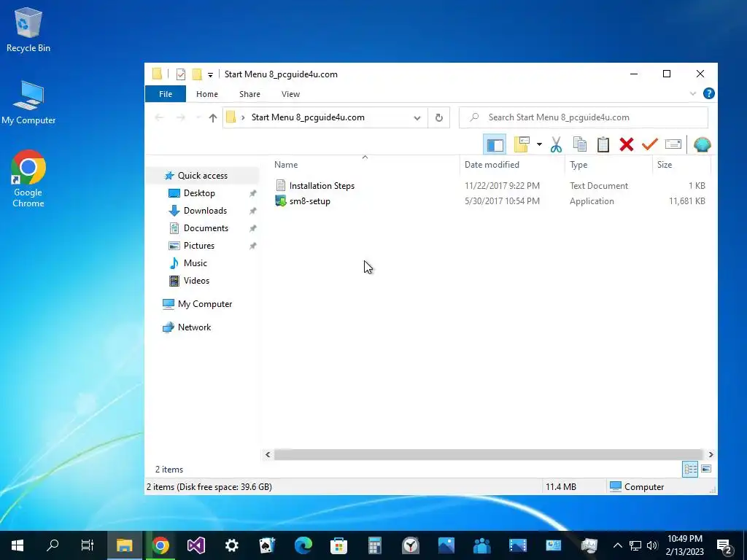Click the orange checkmark icon
747x560 pixels.
click(x=650, y=144)
